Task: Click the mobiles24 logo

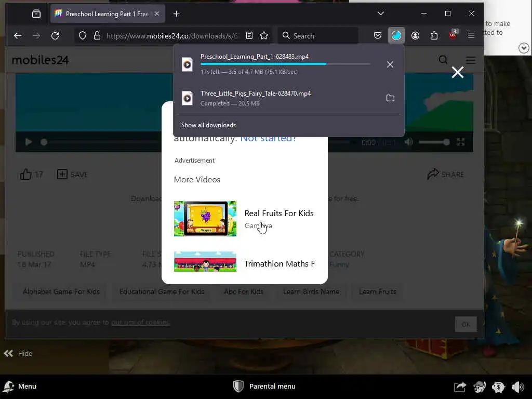Action: click(x=41, y=60)
